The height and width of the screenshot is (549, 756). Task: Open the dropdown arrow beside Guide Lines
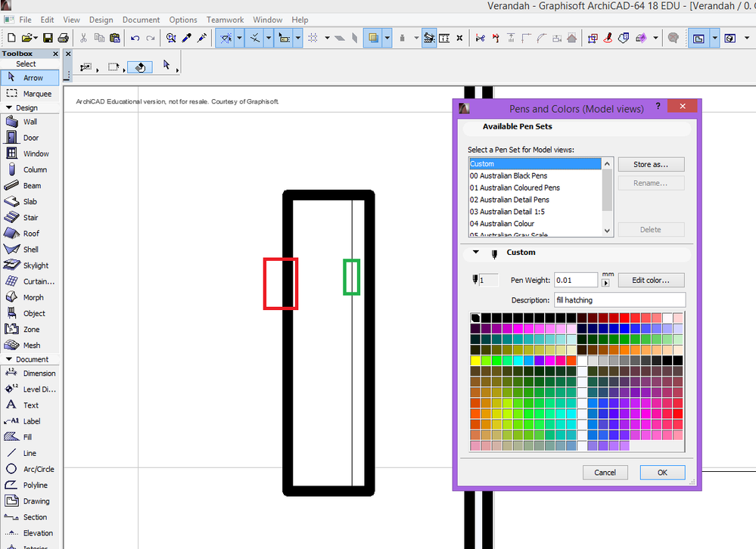(x=239, y=38)
